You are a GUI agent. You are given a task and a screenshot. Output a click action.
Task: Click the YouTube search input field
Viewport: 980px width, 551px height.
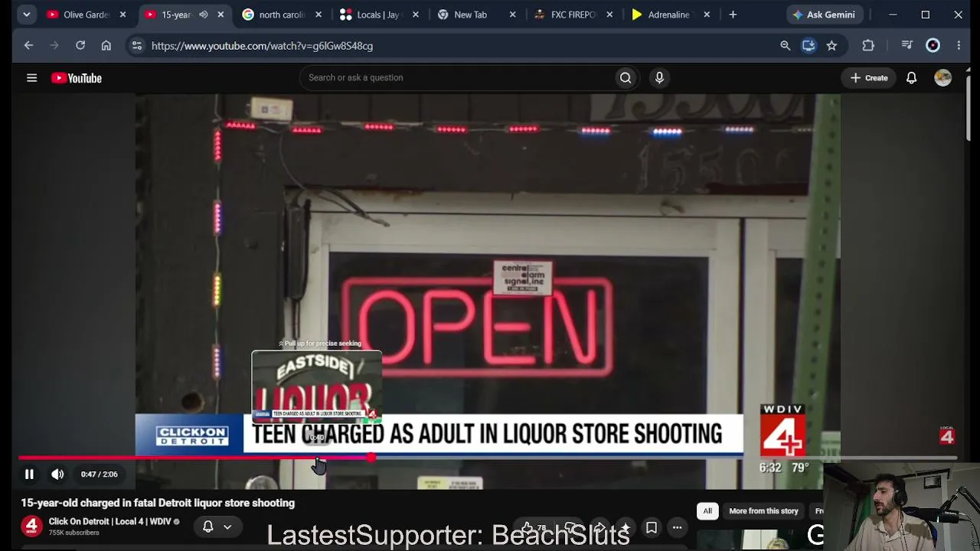[x=457, y=77]
